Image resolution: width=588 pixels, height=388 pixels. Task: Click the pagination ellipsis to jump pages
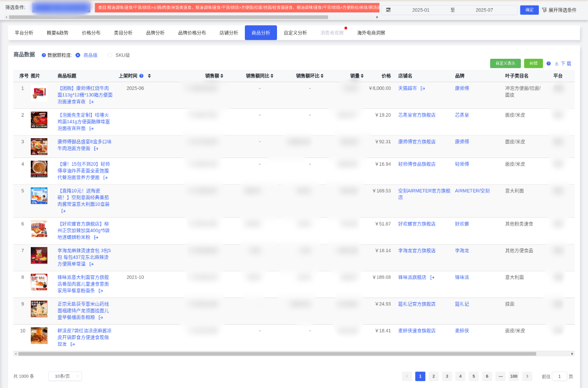[500, 376]
